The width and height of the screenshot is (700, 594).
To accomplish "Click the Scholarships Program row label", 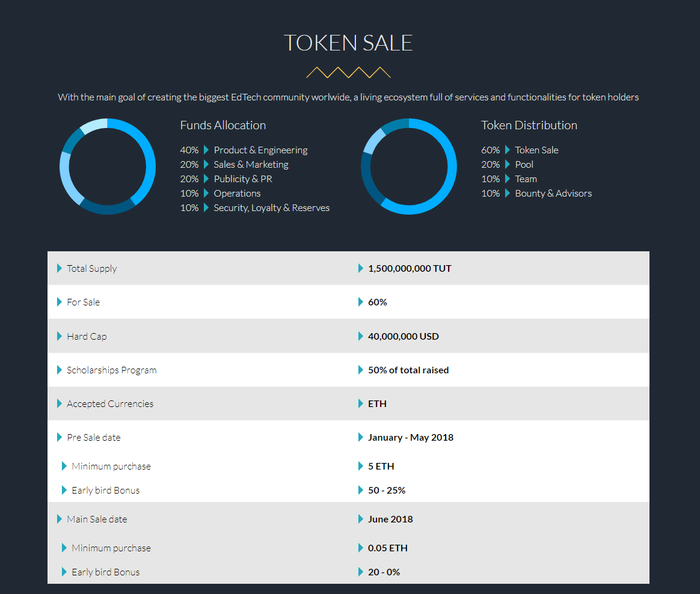I will click(112, 370).
